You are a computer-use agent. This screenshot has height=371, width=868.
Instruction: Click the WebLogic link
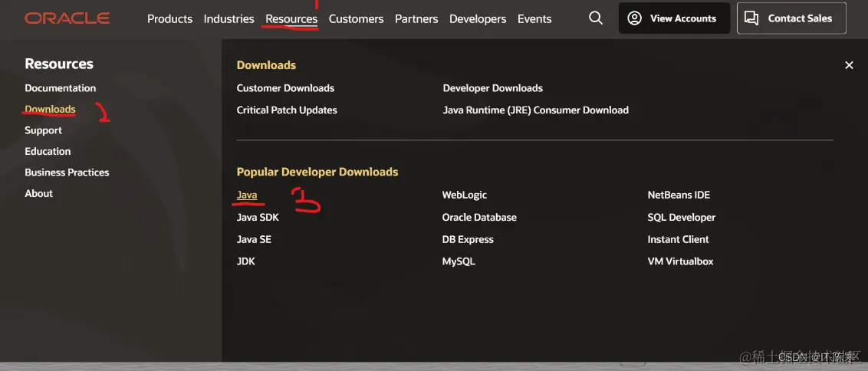(x=465, y=195)
